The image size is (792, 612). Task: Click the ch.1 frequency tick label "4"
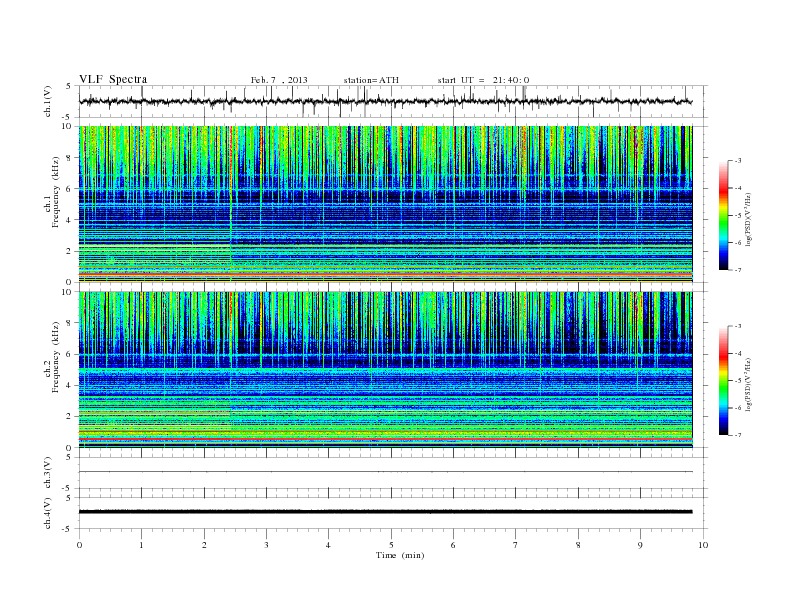click(69, 220)
